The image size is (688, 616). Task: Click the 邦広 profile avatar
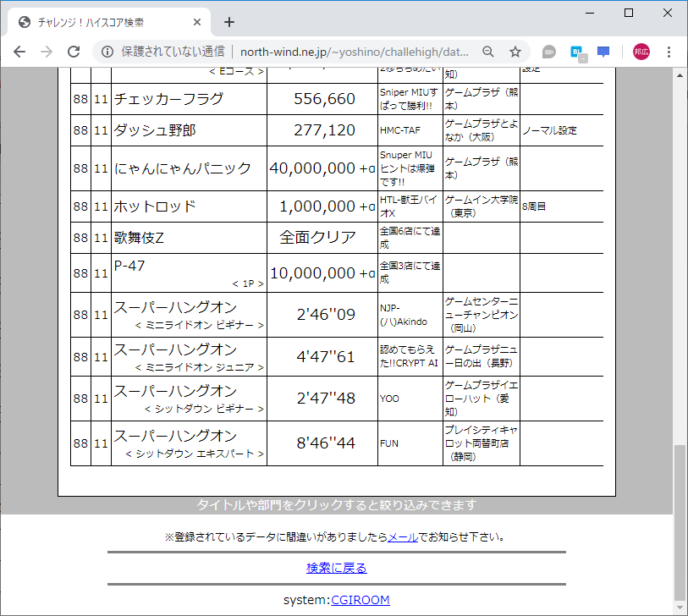tap(640, 52)
